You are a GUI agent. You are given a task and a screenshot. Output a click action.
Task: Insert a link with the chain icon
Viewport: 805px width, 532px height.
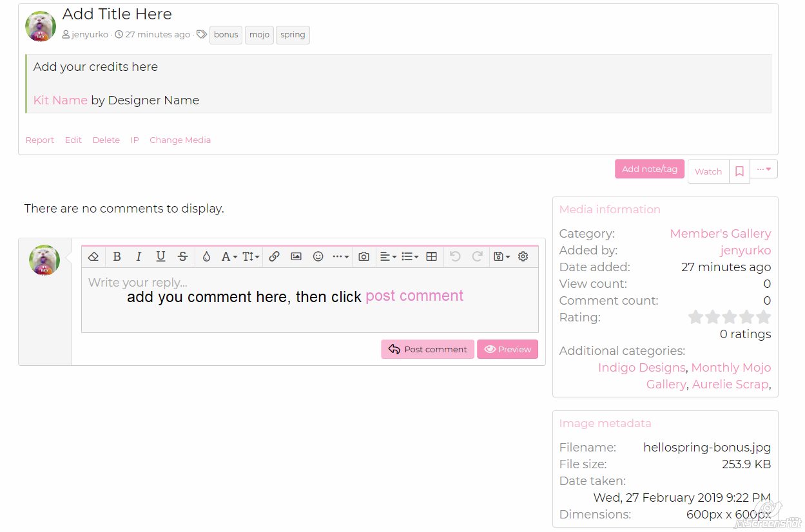(x=274, y=256)
